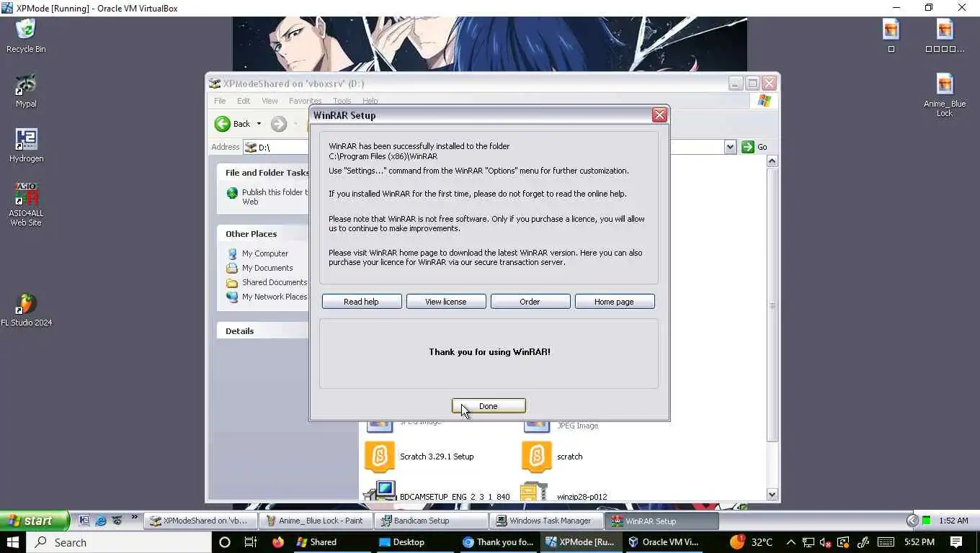Click Explorer scrollbar up arrow
This screenshot has width=980, height=553.
772,161
